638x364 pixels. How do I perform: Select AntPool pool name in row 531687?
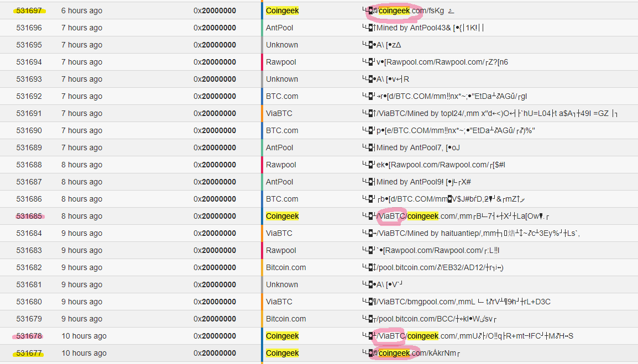point(280,182)
